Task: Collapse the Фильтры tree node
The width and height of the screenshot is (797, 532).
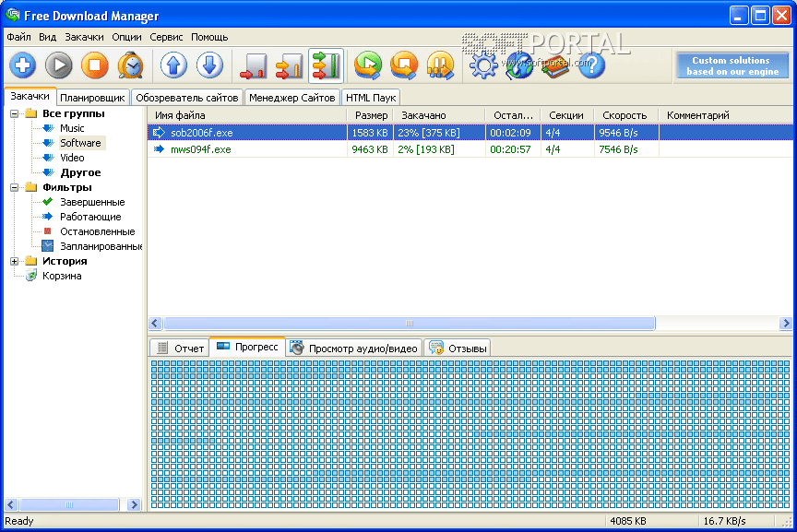Action: point(14,187)
